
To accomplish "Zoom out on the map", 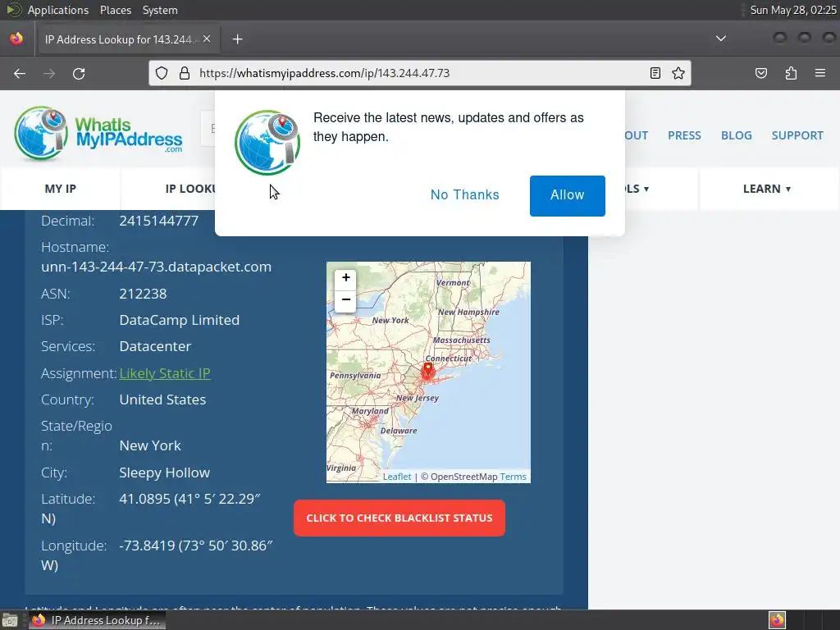I will [346, 300].
